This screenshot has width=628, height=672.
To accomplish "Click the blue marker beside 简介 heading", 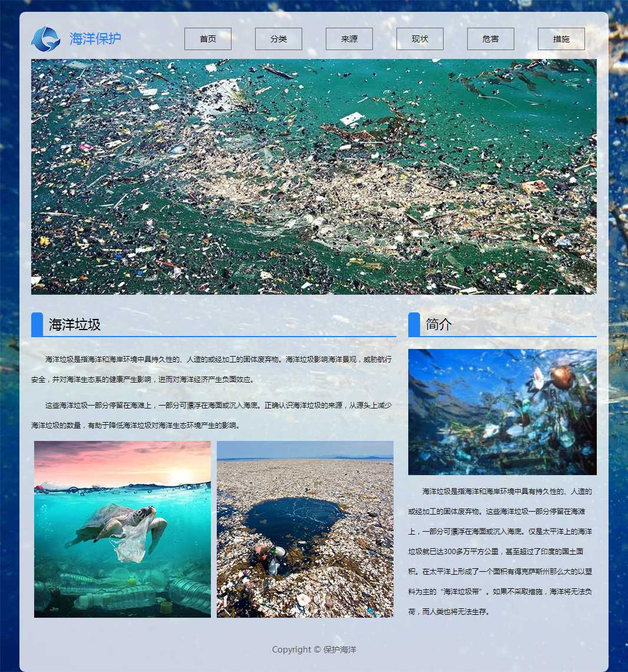I will click(414, 324).
